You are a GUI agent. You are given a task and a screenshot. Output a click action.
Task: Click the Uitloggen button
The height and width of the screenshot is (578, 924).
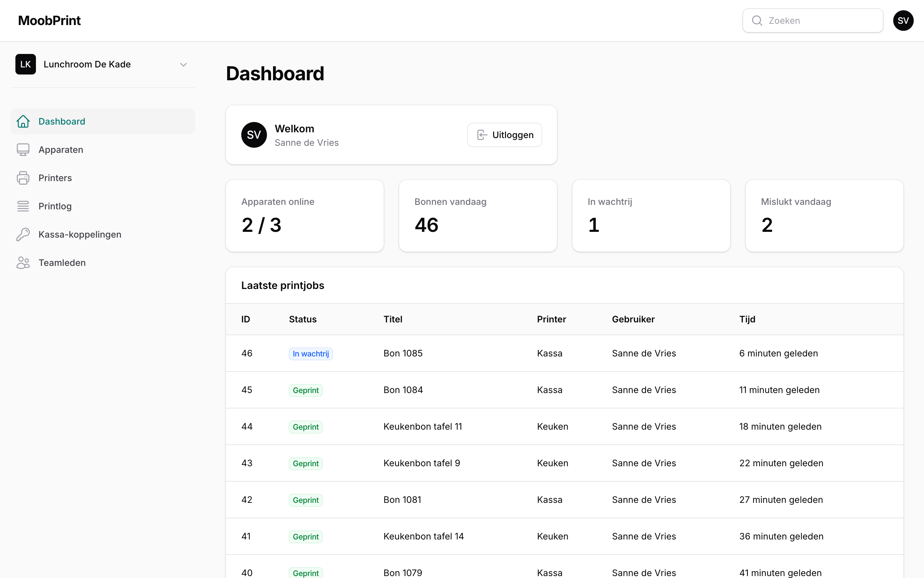pos(504,135)
